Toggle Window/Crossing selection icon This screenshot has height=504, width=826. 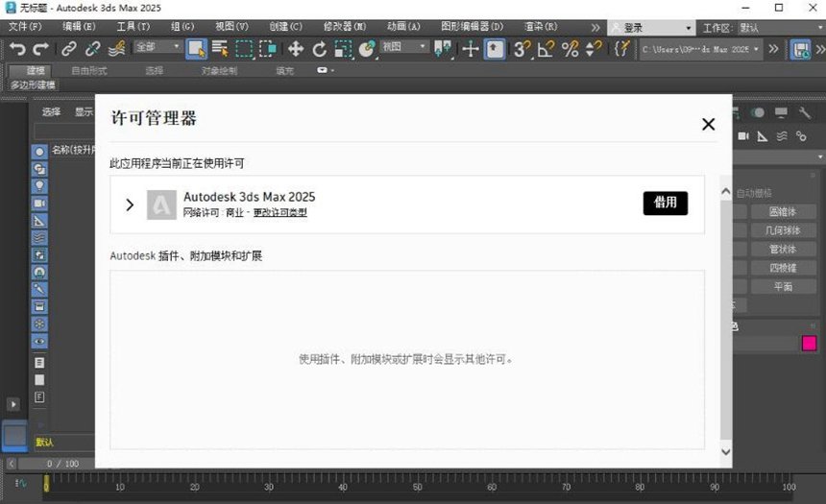tap(268, 49)
